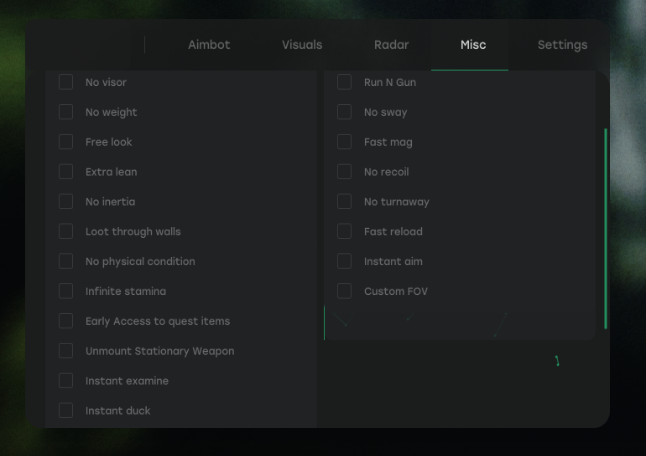Viewport: 646px width, 456px height.
Task: Check the Free look option
Action: (x=66, y=142)
